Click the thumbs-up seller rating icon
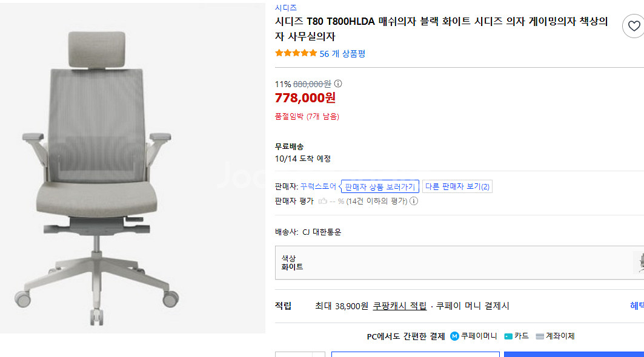This screenshot has width=644, height=357. click(x=323, y=201)
